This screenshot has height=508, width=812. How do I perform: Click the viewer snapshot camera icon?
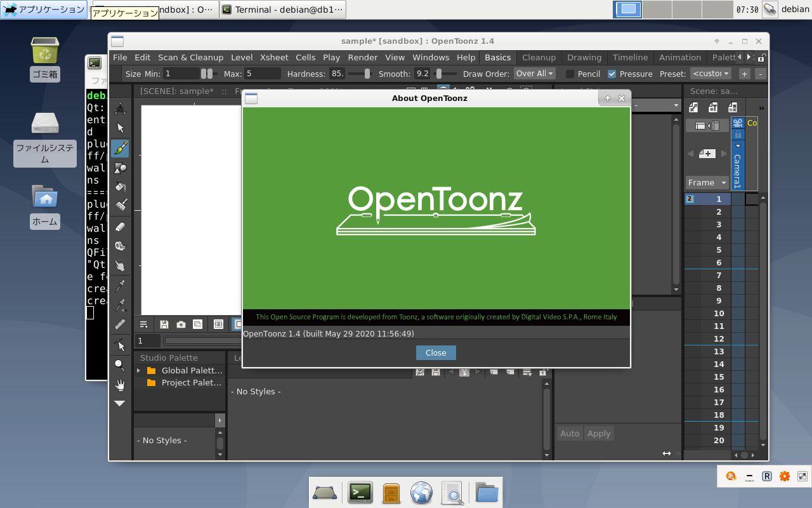pos(181,324)
